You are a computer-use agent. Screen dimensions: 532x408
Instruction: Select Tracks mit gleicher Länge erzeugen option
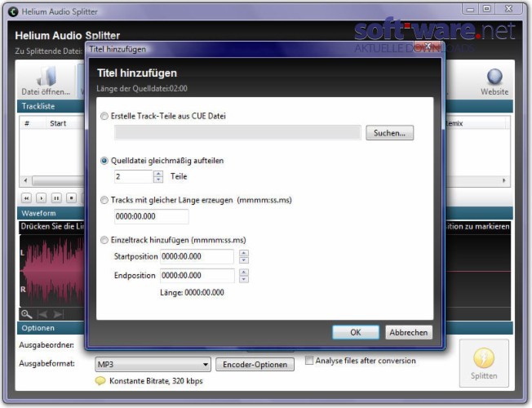pyautogui.click(x=104, y=200)
